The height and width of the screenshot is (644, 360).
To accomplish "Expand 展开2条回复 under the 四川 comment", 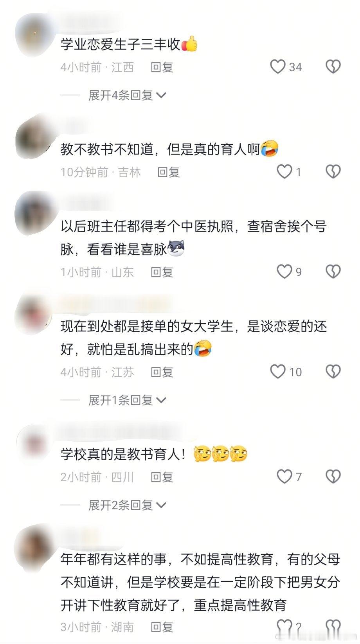I will 128,505.
